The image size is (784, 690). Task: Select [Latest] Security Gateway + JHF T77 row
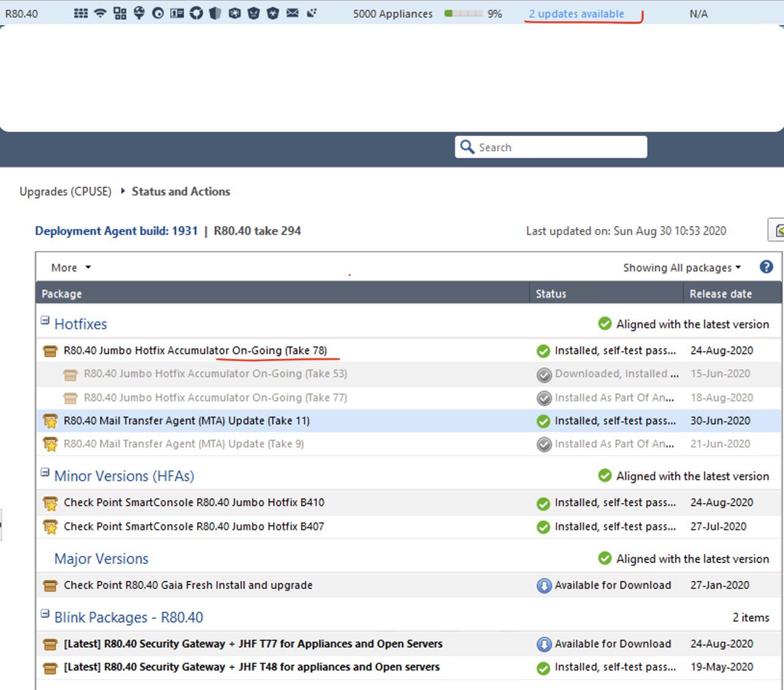point(409,644)
